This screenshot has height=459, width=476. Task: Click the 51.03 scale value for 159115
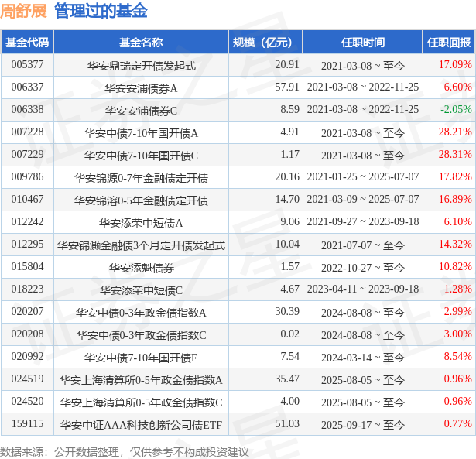(x=287, y=424)
